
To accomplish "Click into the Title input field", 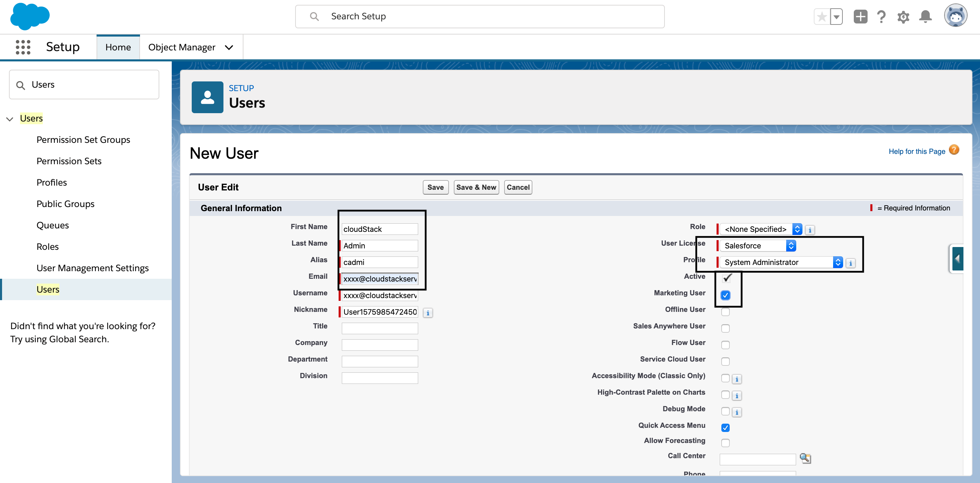I will click(380, 328).
